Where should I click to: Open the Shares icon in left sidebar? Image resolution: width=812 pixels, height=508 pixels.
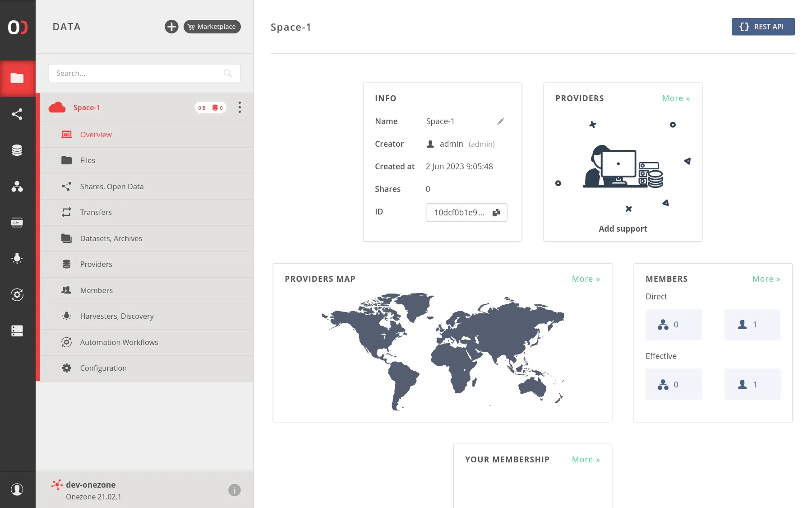pyautogui.click(x=17, y=114)
